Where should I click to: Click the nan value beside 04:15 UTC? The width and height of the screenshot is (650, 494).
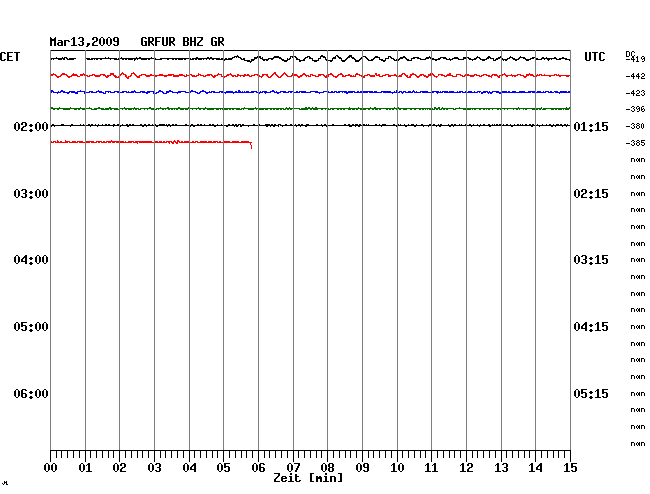point(638,327)
